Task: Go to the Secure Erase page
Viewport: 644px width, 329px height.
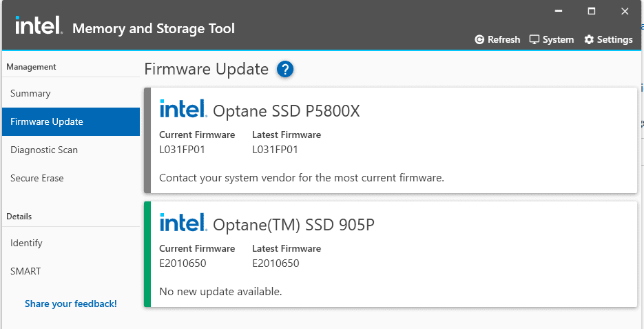Action: [x=37, y=178]
